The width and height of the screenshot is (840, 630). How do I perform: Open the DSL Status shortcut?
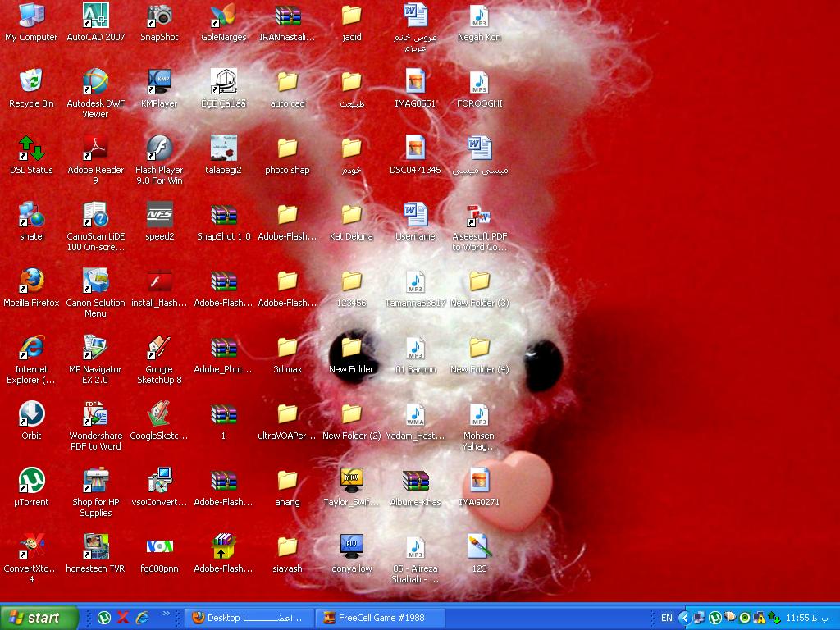tap(31, 148)
